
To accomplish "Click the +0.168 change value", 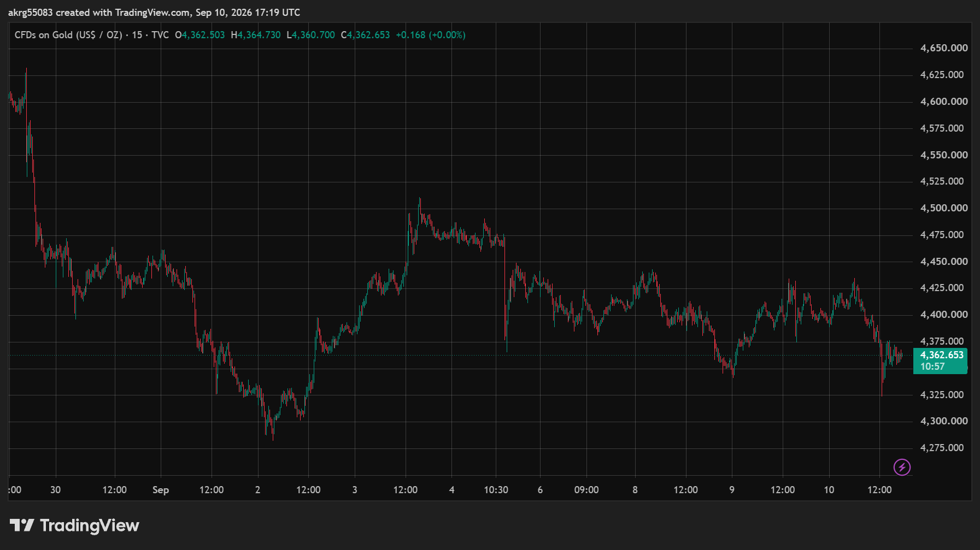I will [x=410, y=35].
